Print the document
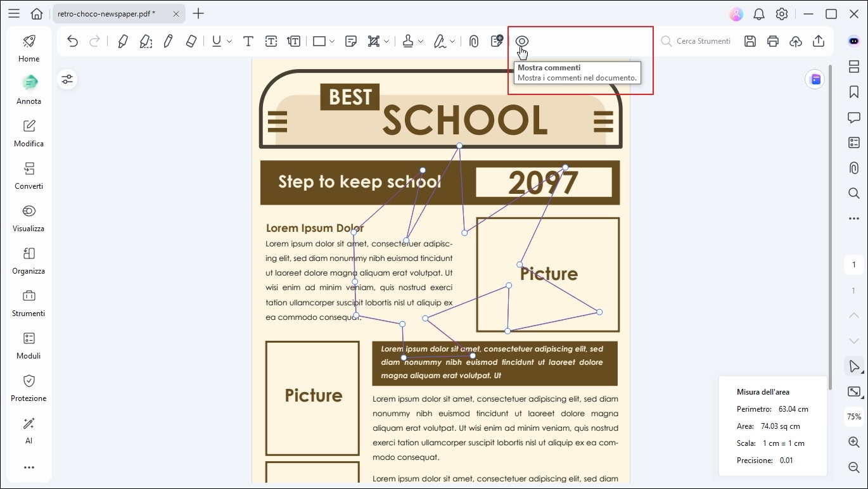This screenshot has width=868, height=489. pyautogui.click(x=773, y=41)
